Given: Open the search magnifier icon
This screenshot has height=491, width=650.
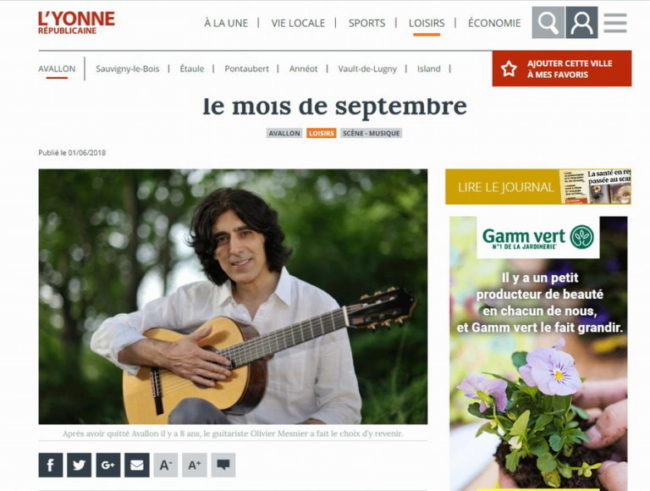Looking at the screenshot, I should click(548, 22).
